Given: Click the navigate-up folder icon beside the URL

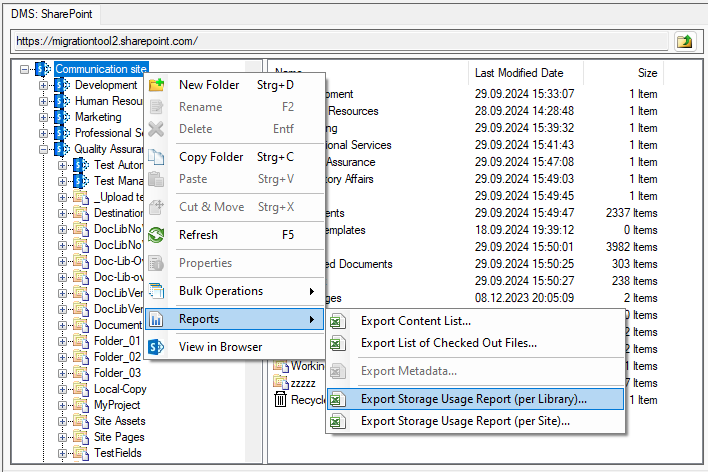Looking at the screenshot, I should (685, 42).
